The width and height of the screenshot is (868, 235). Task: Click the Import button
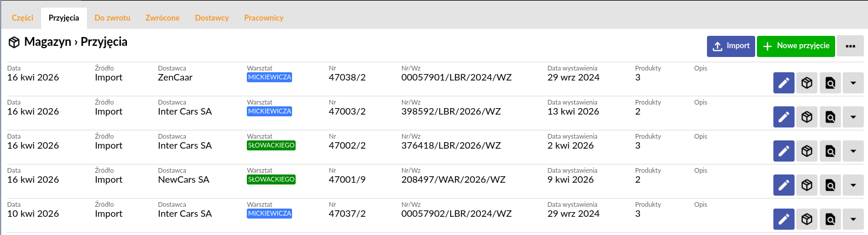pyautogui.click(x=730, y=46)
